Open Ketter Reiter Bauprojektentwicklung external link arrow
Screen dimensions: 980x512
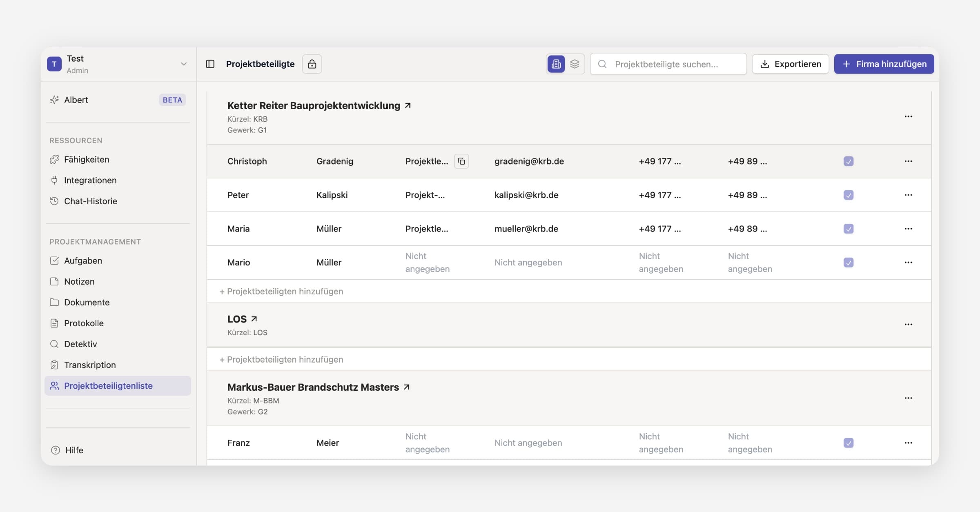408,106
